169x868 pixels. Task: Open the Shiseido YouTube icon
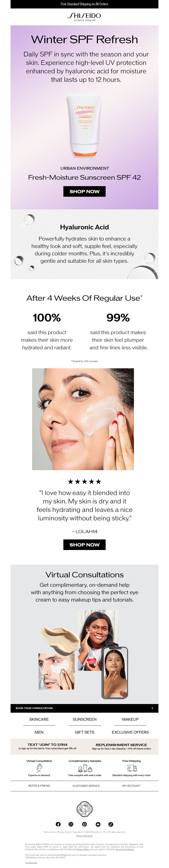click(x=98, y=824)
